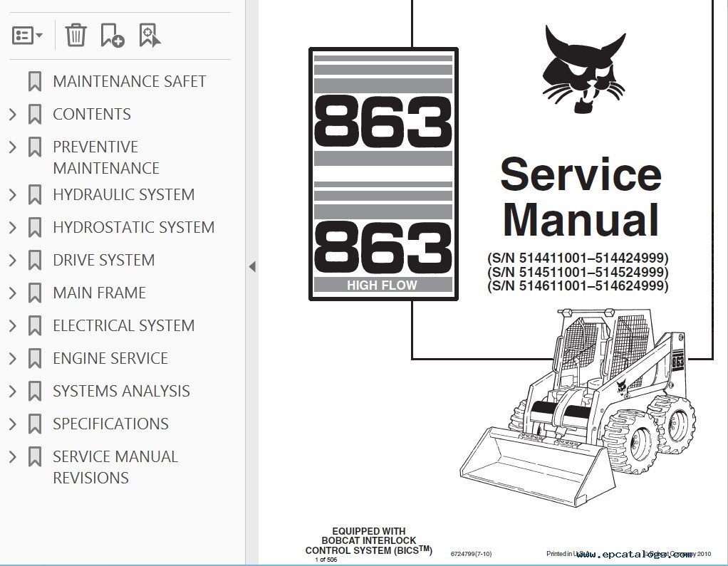Viewport: 728px width, 566px height.
Task: Go to the CONTENTS bookmark
Action: 92,114
